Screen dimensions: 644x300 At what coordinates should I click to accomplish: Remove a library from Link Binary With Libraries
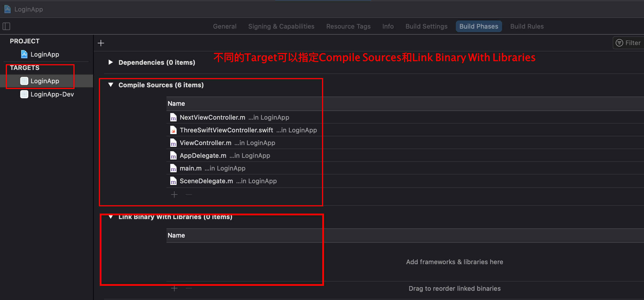(x=189, y=288)
